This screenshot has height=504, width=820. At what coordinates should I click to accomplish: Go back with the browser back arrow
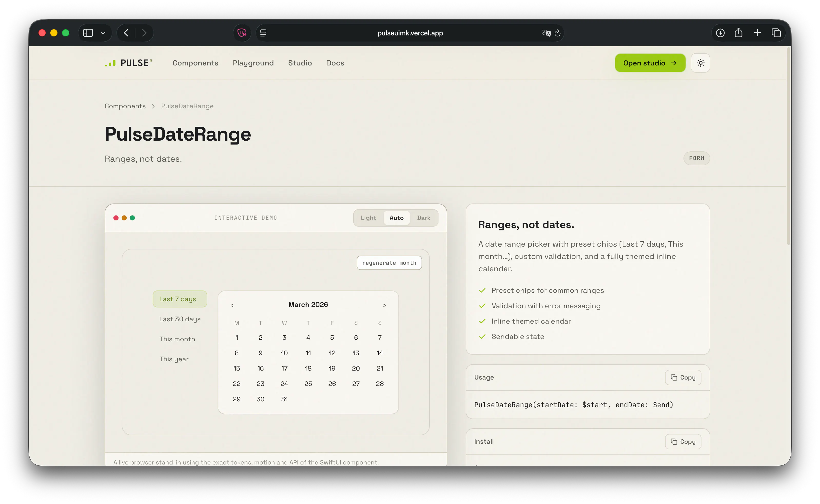(126, 33)
